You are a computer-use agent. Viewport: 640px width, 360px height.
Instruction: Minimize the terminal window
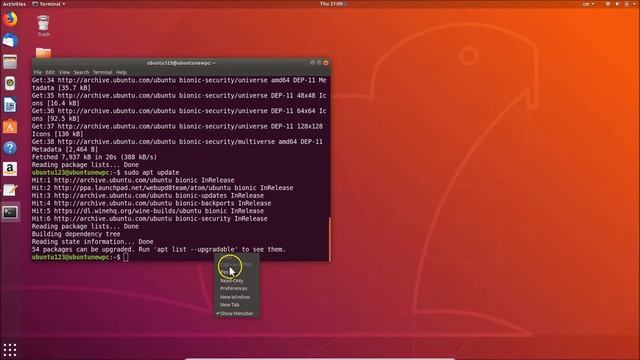click(313, 63)
